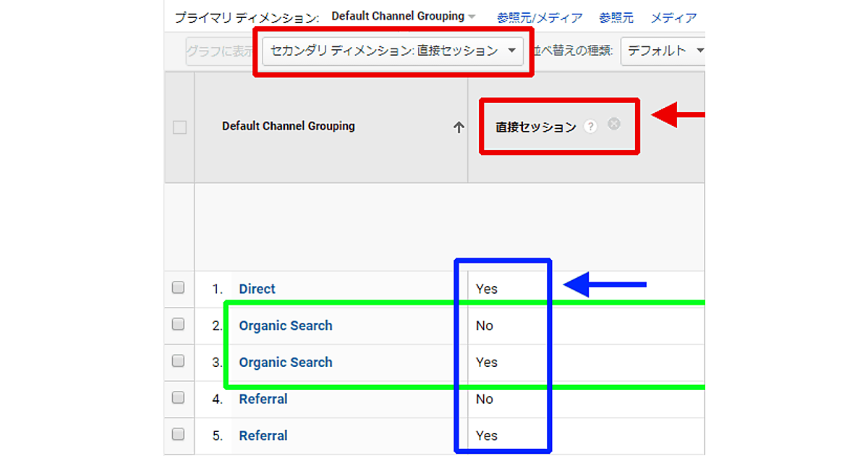Open the Referral link in row 5
The image size is (868, 456).
point(263,436)
